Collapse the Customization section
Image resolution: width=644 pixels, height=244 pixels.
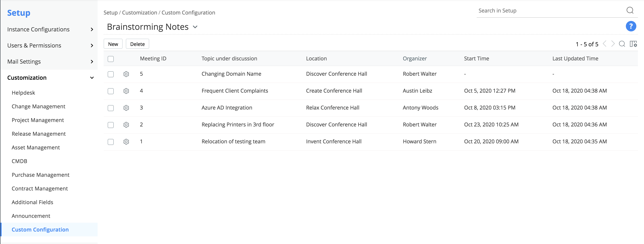click(x=92, y=78)
